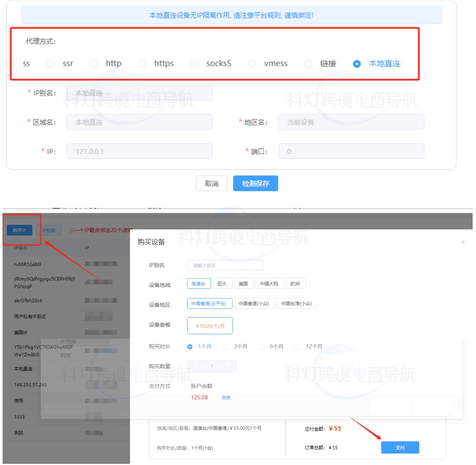Screen dimensions: 476x465
Task: Select 中国台湾(小众) device area
Action: point(297,303)
